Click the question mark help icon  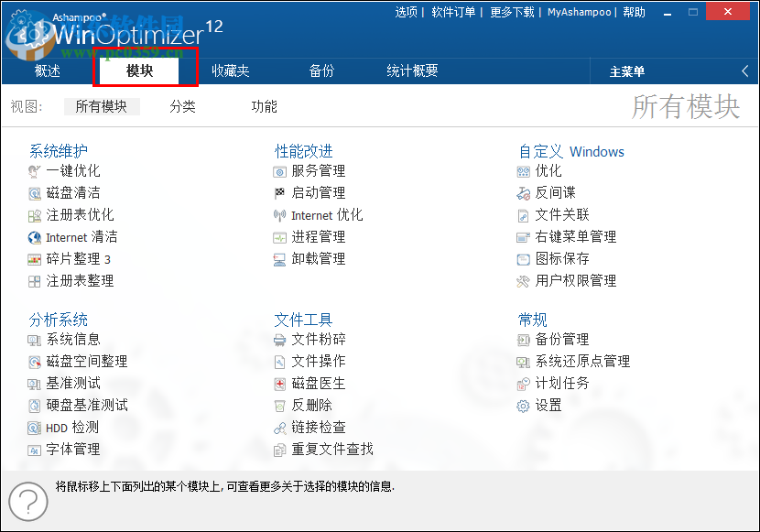click(28, 502)
